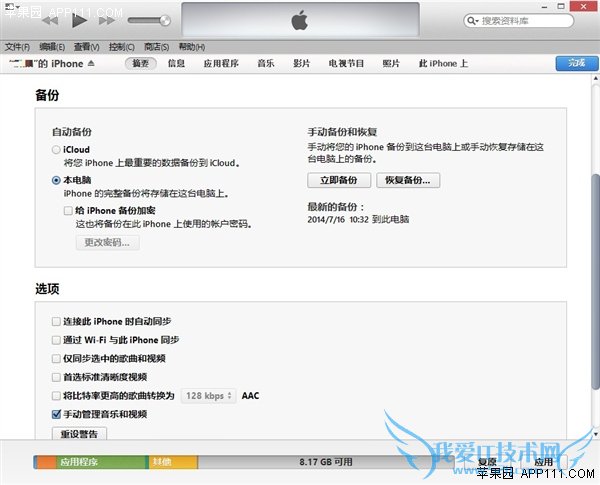Click the scrollbar down arrow

(595, 434)
